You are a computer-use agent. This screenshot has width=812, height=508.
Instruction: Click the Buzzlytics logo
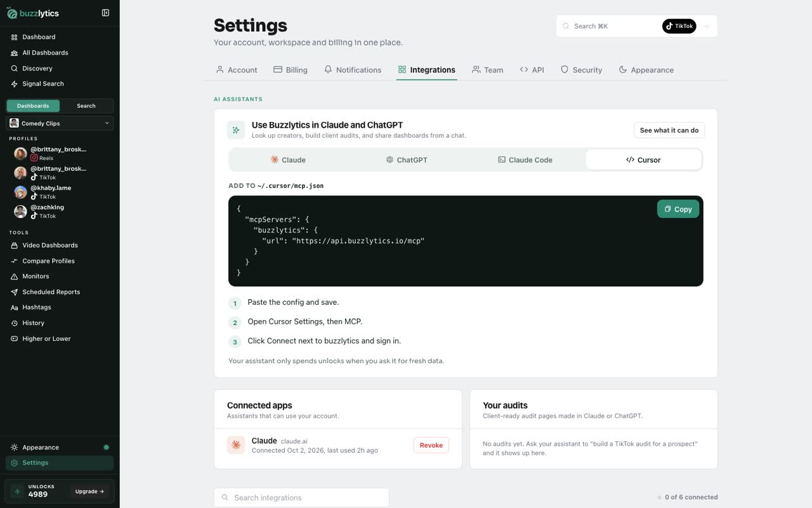(33, 13)
